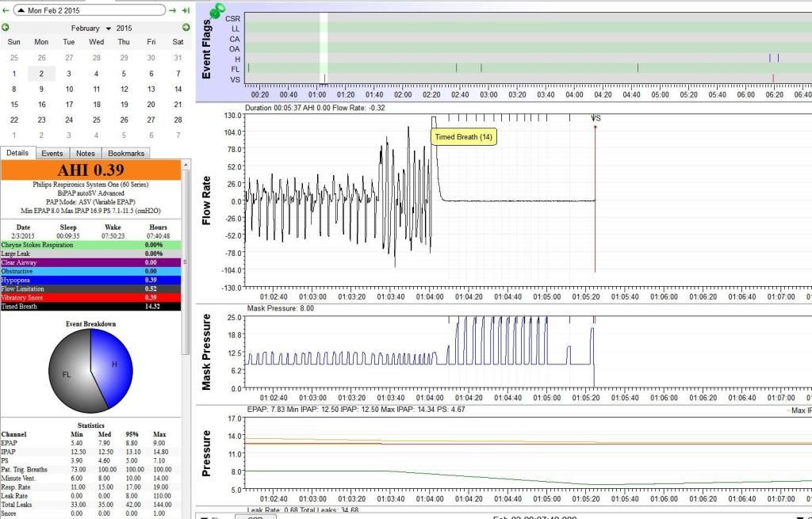
Task: Toggle calendar via Mon Feb 2 2015 bar
Action: (89, 10)
